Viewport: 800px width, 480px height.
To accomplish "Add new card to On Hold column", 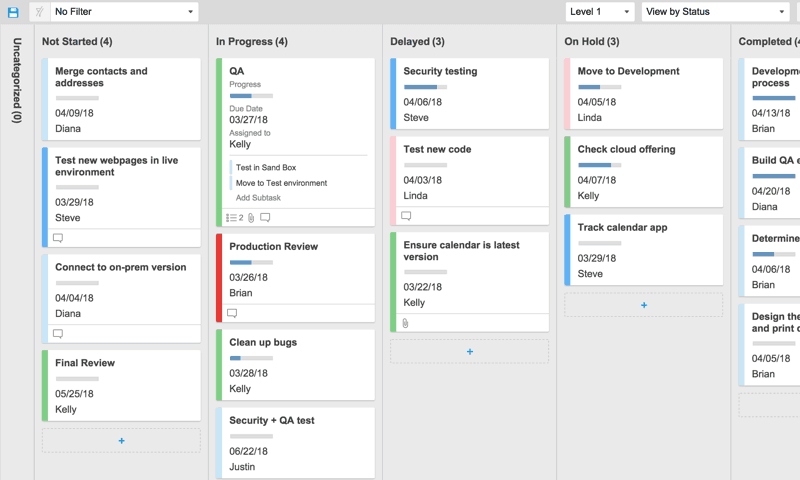I will (643, 305).
